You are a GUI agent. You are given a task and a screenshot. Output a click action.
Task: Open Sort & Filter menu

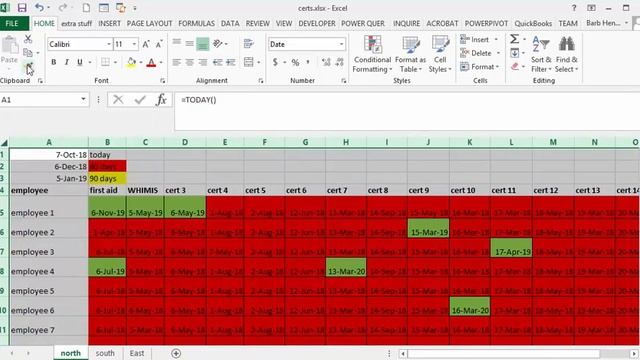541,54
